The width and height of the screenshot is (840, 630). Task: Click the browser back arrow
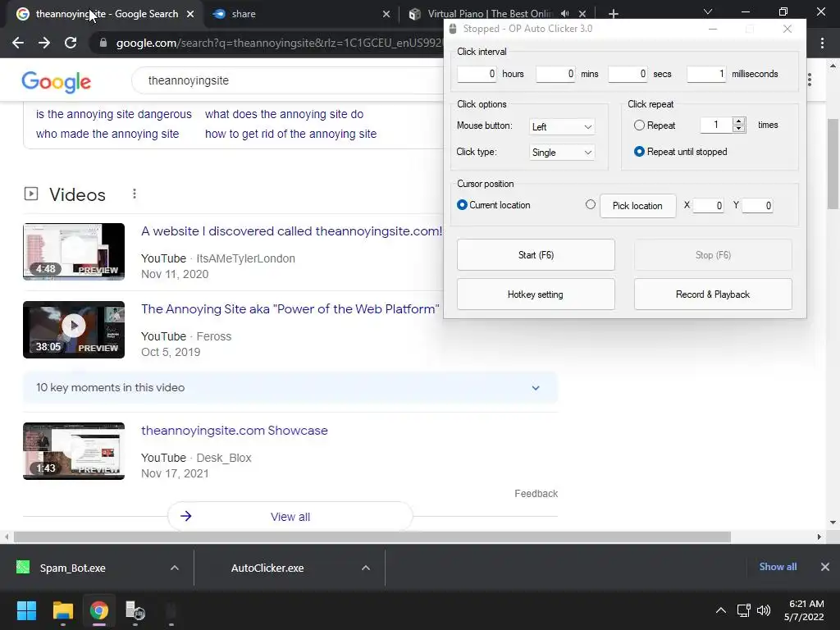pos(18,43)
